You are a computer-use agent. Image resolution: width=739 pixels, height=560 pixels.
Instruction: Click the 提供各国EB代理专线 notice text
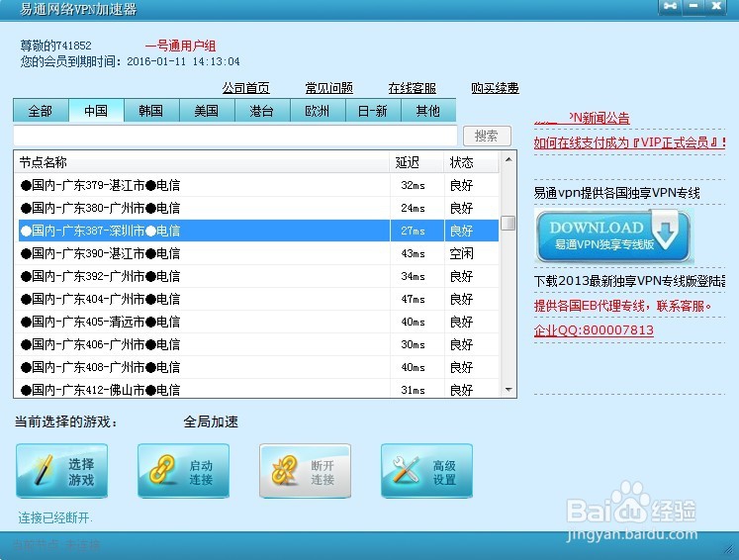(x=622, y=306)
